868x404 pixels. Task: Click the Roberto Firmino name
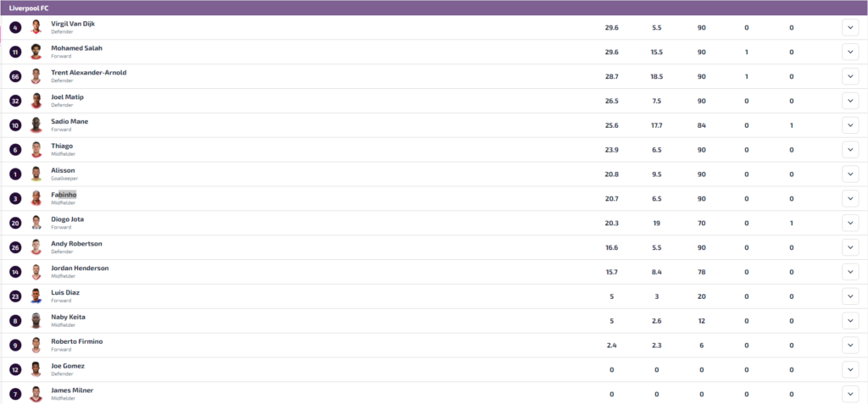(x=77, y=341)
